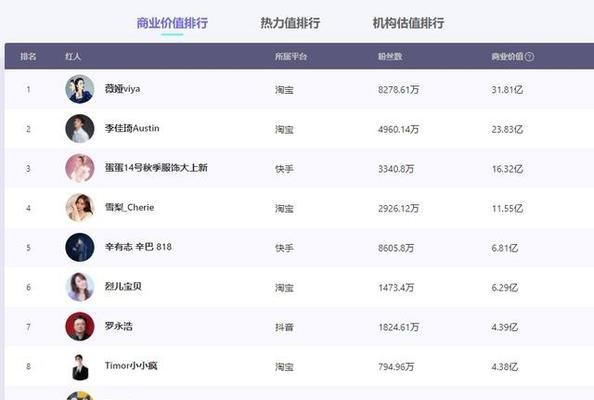Click 淘宝 platform in 烈儿宝贝 row
Viewport: 594px width, 400px height.
point(284,288)
